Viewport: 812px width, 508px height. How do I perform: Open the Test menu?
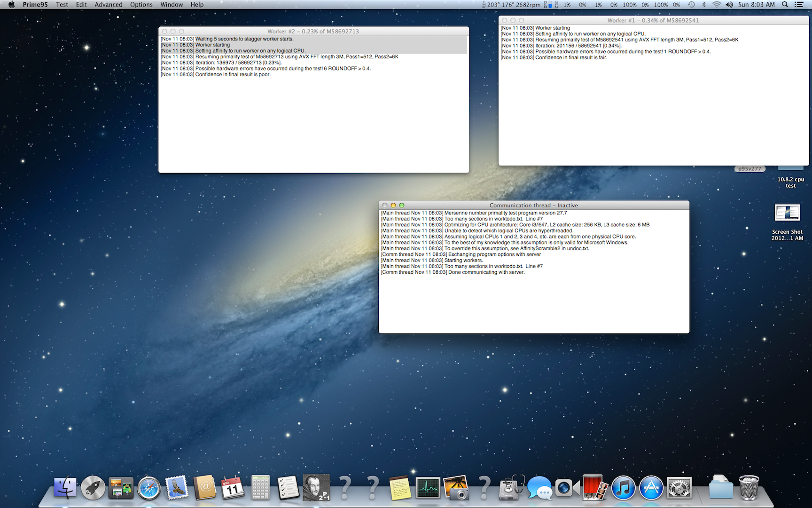[62, 5]
